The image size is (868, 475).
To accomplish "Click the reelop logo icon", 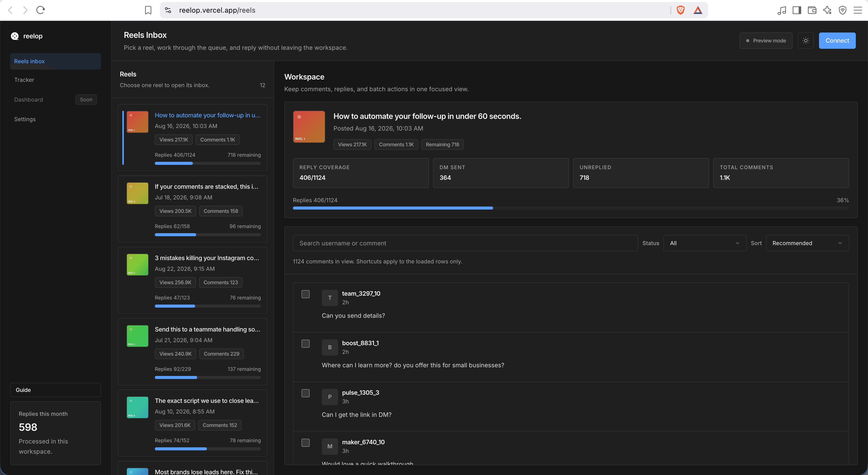I will (15, 36).
